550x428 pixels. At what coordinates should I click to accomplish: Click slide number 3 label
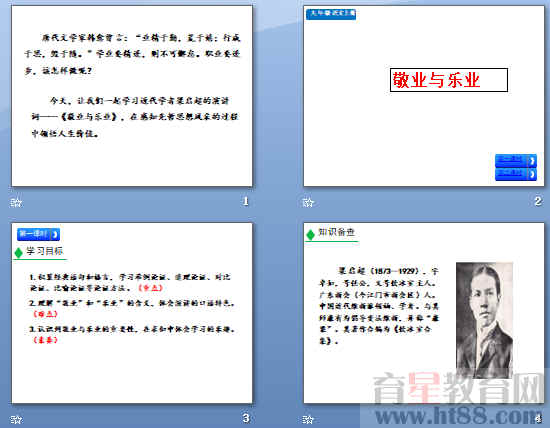pos(246,418)
